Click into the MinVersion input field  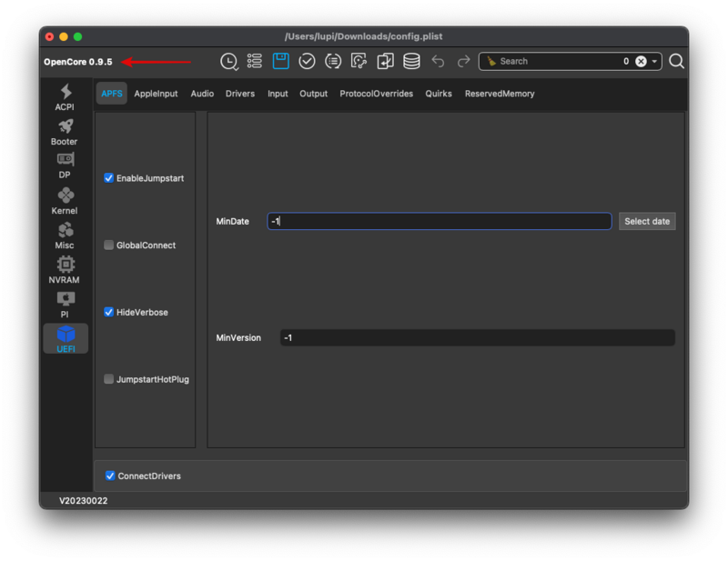coord(477,337)
